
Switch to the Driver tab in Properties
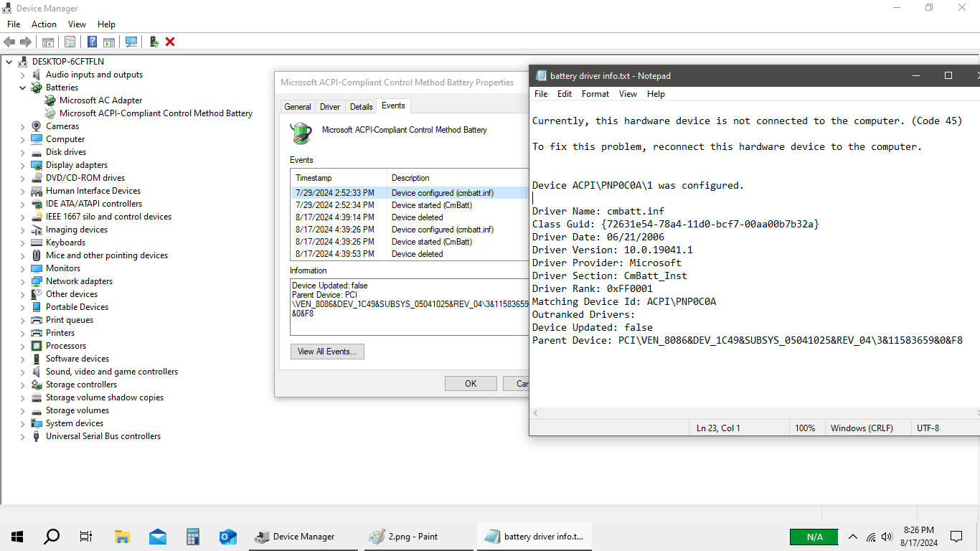tap(330, 107)
